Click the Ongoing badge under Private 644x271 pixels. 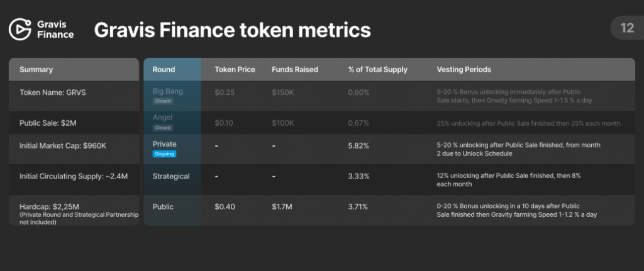pos(164,153)
